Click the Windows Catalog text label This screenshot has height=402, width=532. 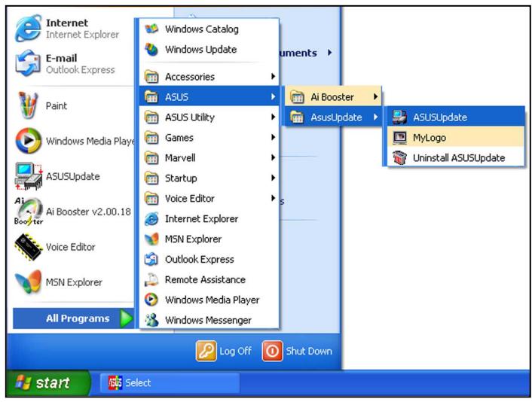(201, 29)
